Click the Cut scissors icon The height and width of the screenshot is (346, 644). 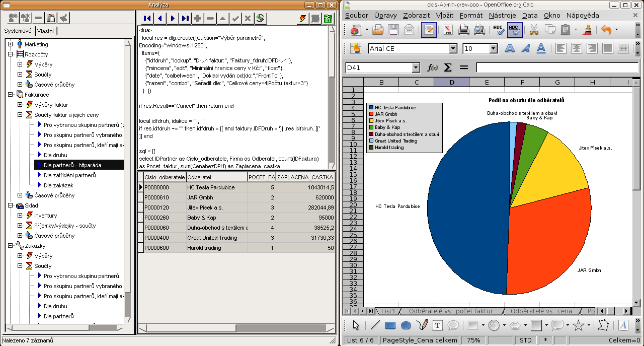point(534,30)
